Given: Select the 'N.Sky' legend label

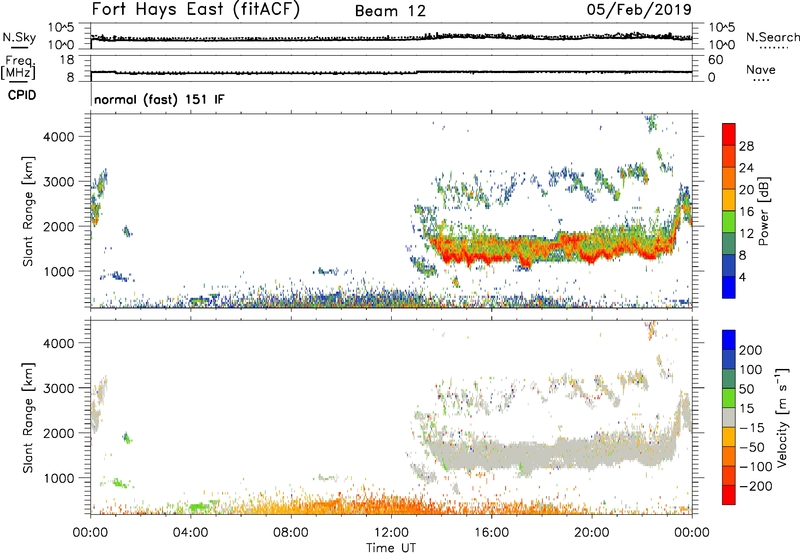Looking at the screenshot, I should (19, 37).
